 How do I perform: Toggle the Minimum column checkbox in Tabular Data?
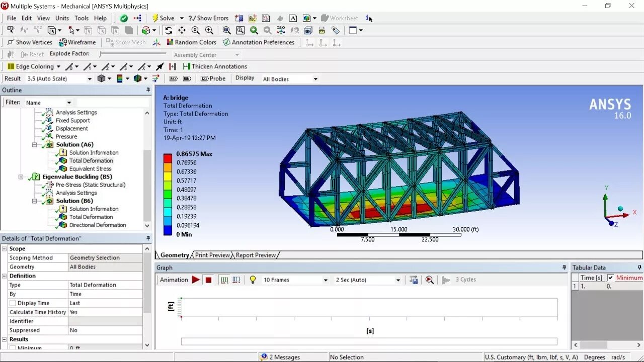tap(610, 278)
